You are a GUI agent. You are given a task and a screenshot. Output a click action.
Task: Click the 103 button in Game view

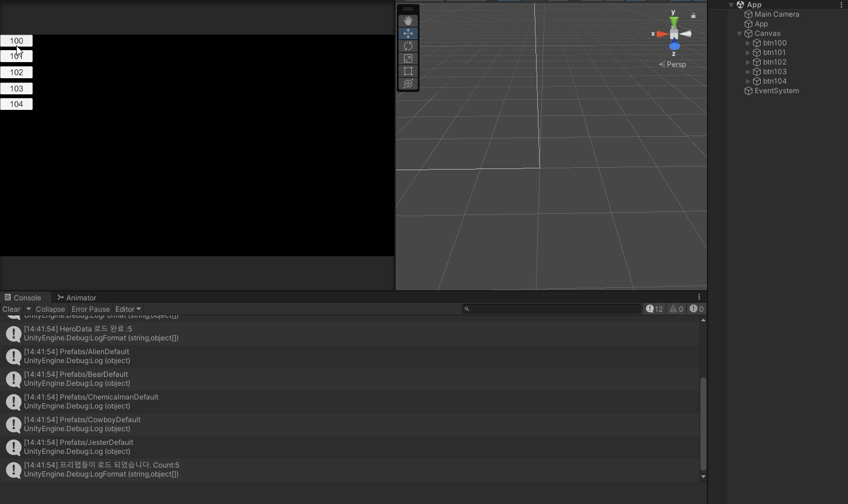pyautogui.click(x=16, y=88)
